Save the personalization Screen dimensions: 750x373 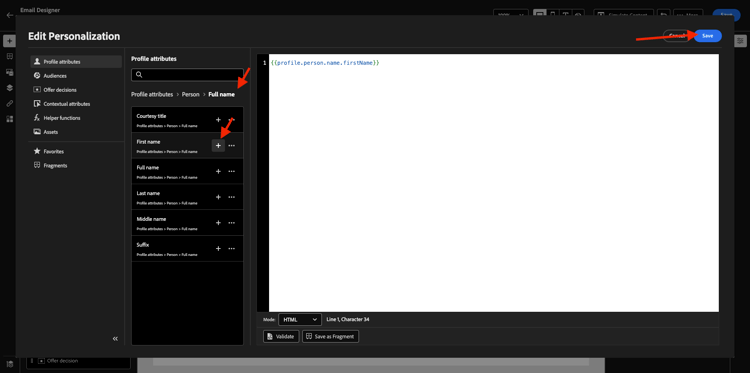(708, 36)
